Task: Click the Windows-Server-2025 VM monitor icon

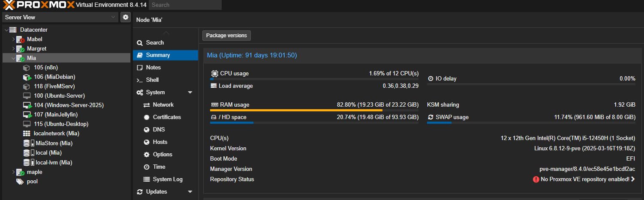Action: coord(27,105)
